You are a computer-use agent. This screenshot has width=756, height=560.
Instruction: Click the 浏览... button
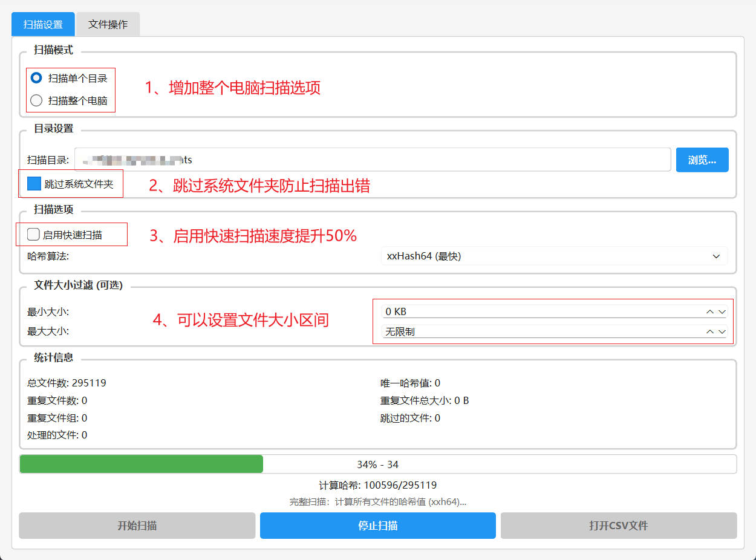(x=702, y=160)
